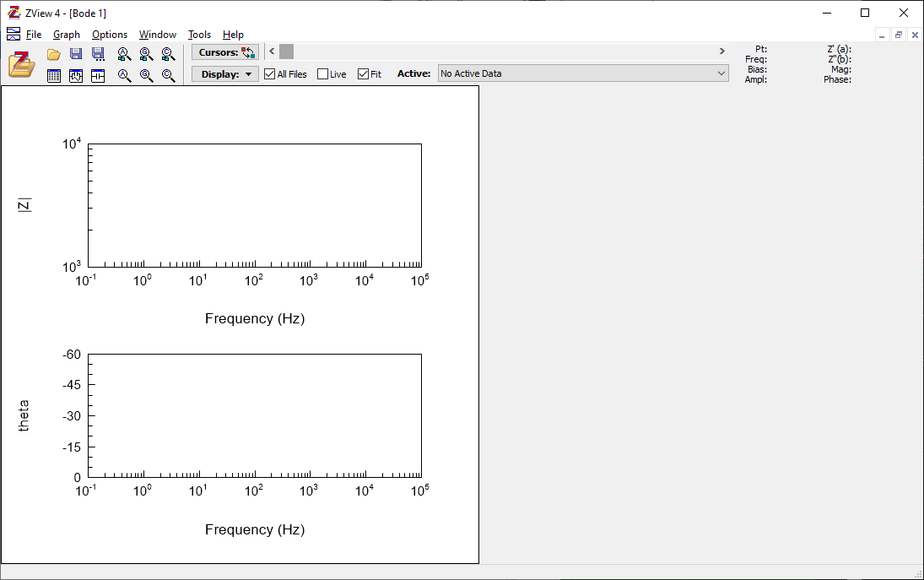Open a file with the small folder icon
The width and height of the screenshot is (924, 580).
pos(54,54)
